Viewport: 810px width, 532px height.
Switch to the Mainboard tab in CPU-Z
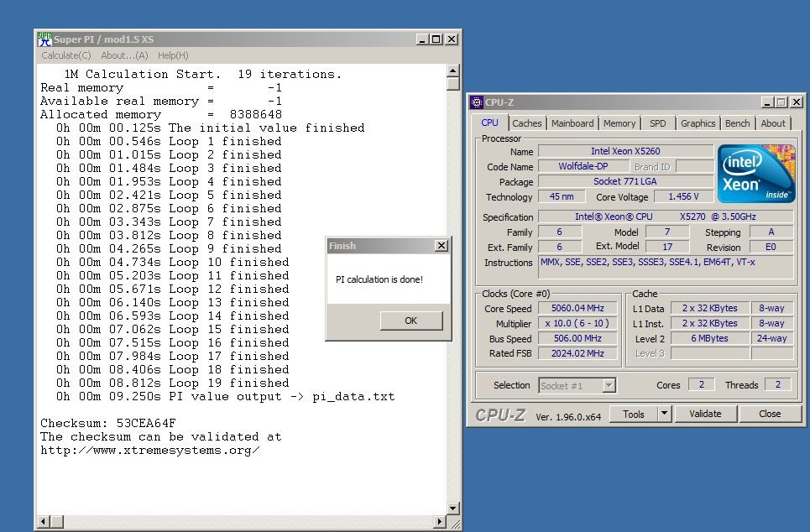pos(572,123)
